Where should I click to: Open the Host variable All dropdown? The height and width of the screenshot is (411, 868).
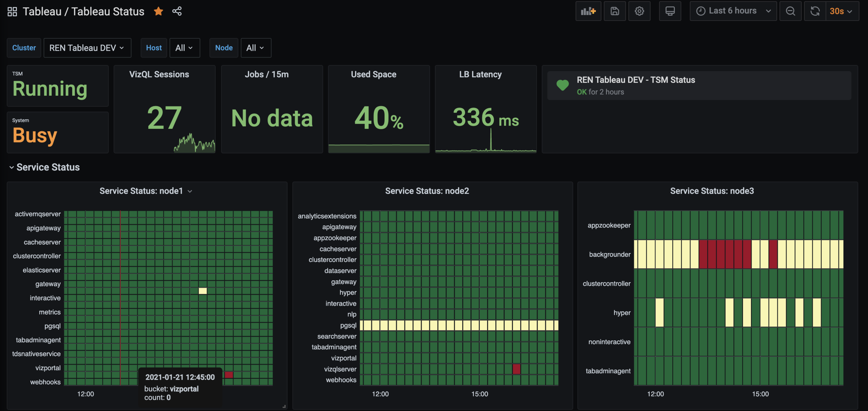click(184, 48)
